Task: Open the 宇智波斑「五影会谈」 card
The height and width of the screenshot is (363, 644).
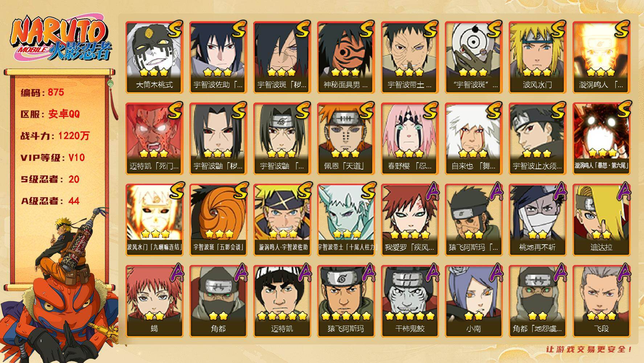Action: coord(218,220)
